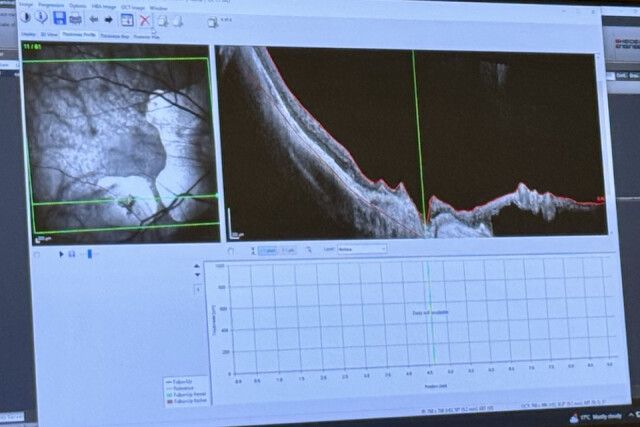This screenshot has height=427, width=640.
Task: Click the infrared fundus image
Action: click(x=115, y=144)
